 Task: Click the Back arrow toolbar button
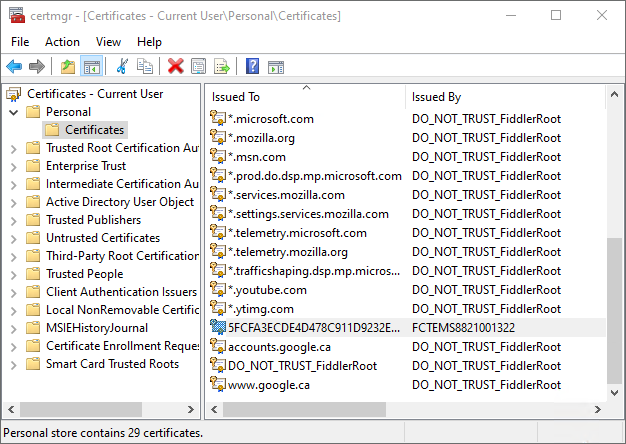14,67
